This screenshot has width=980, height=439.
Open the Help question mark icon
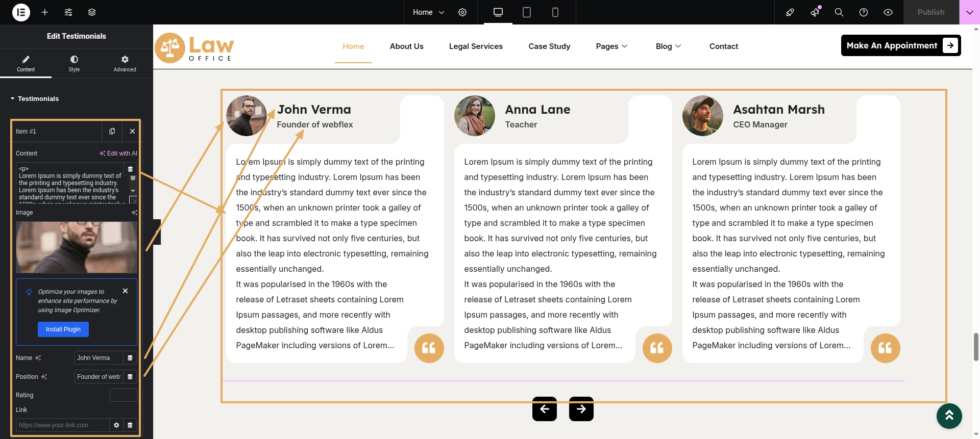click(864, 12)
